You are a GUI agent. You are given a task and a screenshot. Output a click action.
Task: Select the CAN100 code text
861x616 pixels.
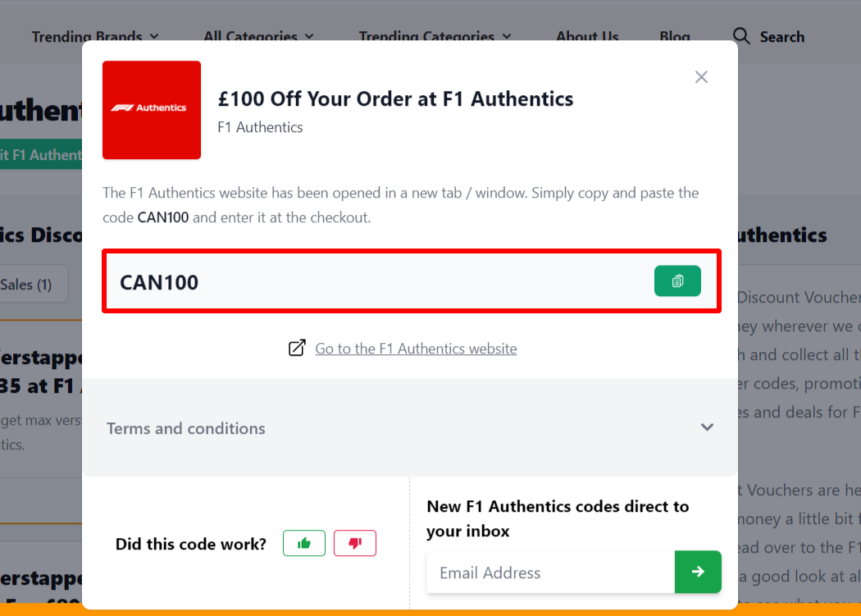coord(159,282)
